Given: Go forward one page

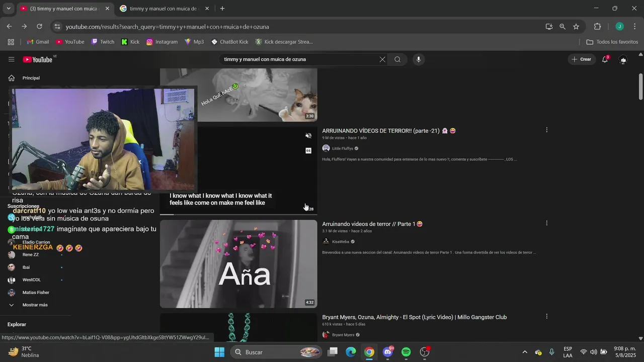Looking at the screenshot, I should click(x=24, y=27).
